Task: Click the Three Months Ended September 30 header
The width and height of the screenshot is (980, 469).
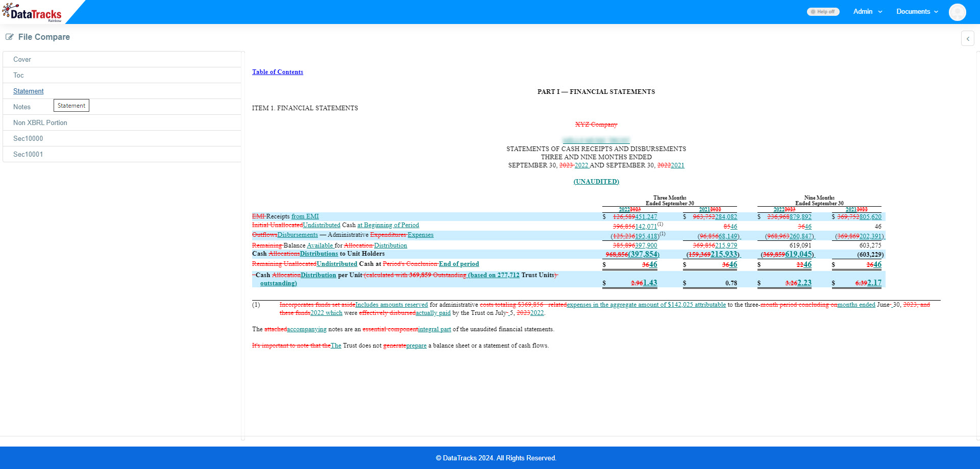Action: coord(670,201)
